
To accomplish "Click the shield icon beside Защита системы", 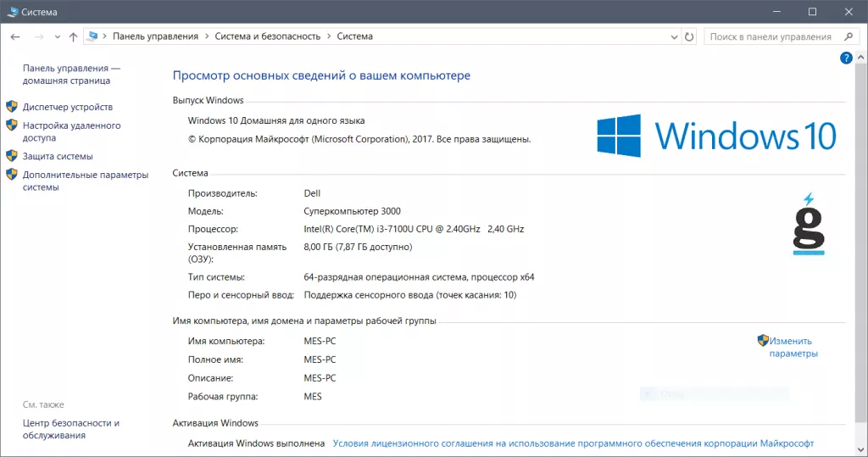I will point(12,156).
